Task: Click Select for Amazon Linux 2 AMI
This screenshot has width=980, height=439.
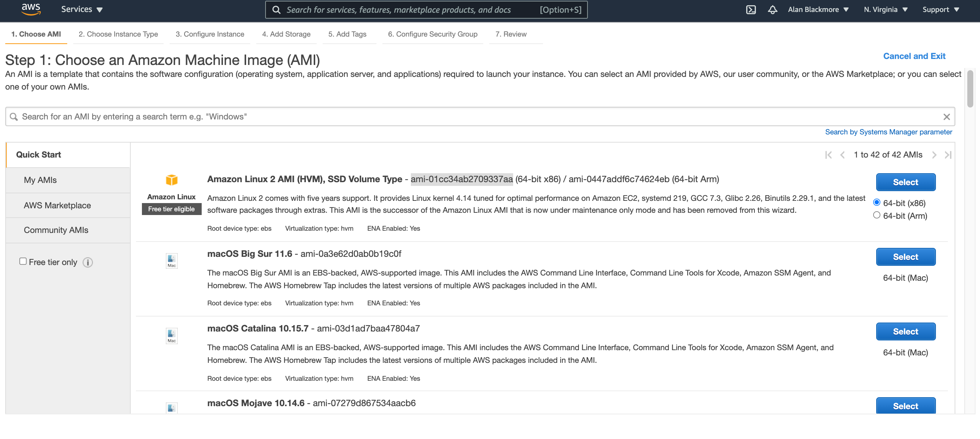Action: 905,182
